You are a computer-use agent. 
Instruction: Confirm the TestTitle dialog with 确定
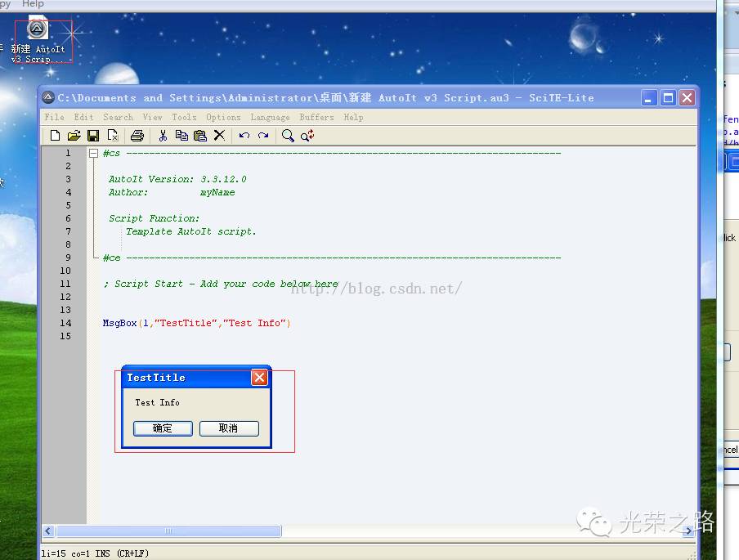pyautogui.click(x=163, y=428)
